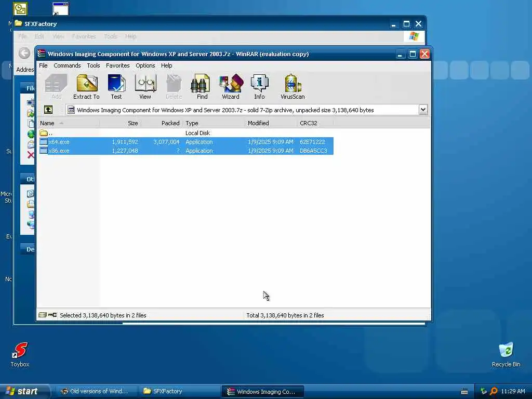Click 'Windows Imaging Co...' taskbar button

tap(262, 391)
